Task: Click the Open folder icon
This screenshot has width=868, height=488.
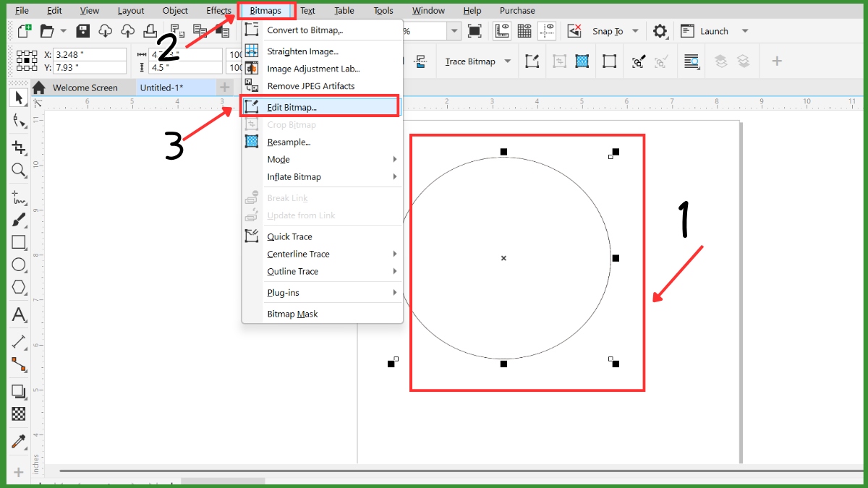Action: tap(47, 31)
